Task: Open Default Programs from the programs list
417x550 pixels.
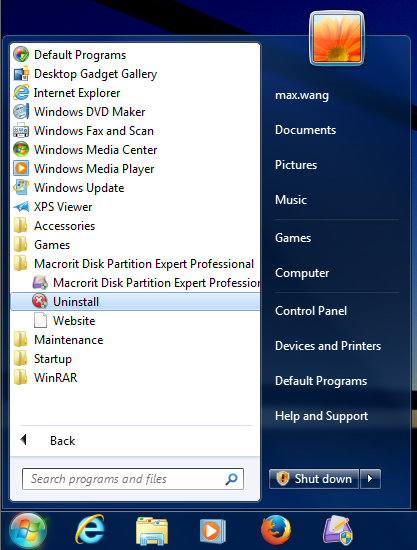Action: coord(135,55)
